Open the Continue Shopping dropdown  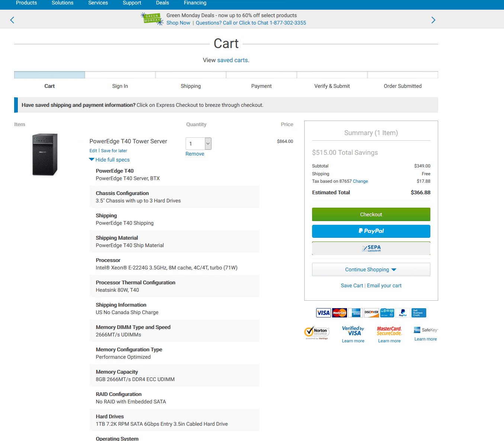pos(371,269)
